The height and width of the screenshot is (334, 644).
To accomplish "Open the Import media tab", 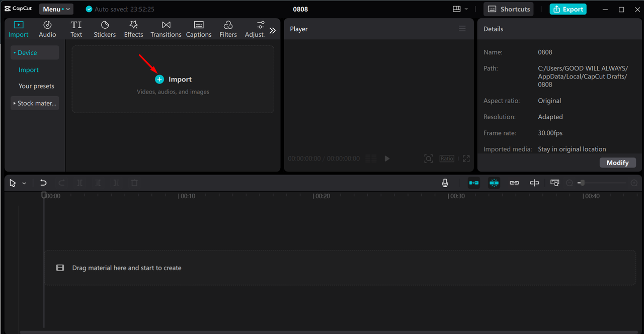I will pyautogui.click(x=19, y=29).
